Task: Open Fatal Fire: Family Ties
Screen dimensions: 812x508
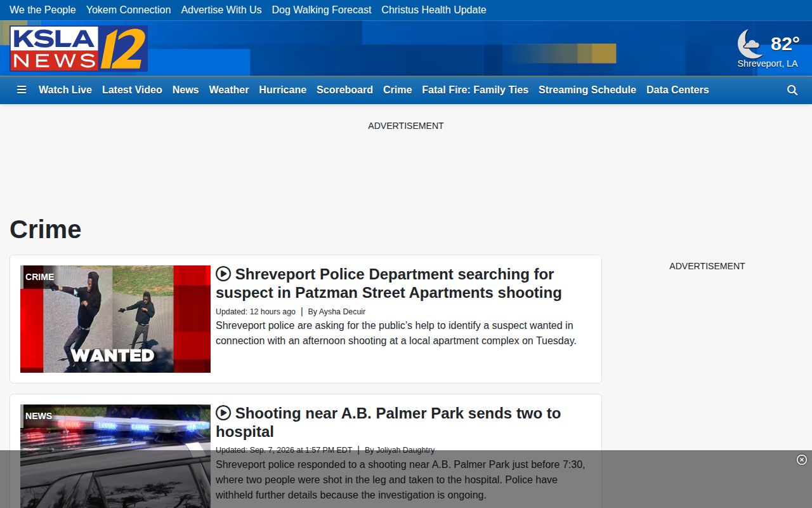Action: click(475, 90)
